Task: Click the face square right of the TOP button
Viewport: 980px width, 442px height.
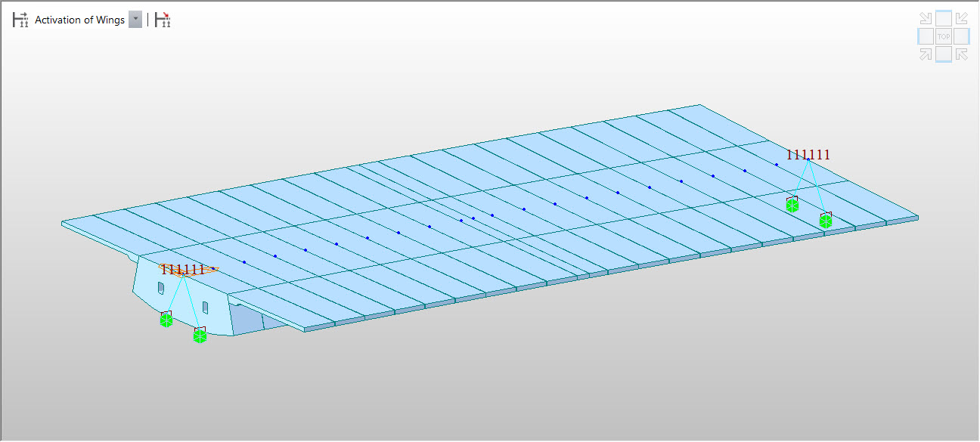Action: click(961, 36)
